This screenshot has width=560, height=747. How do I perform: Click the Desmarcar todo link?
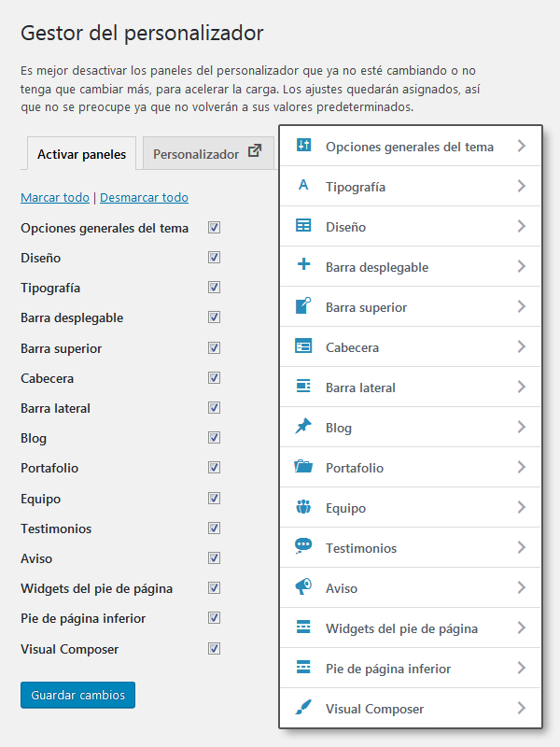pos(144,198)
